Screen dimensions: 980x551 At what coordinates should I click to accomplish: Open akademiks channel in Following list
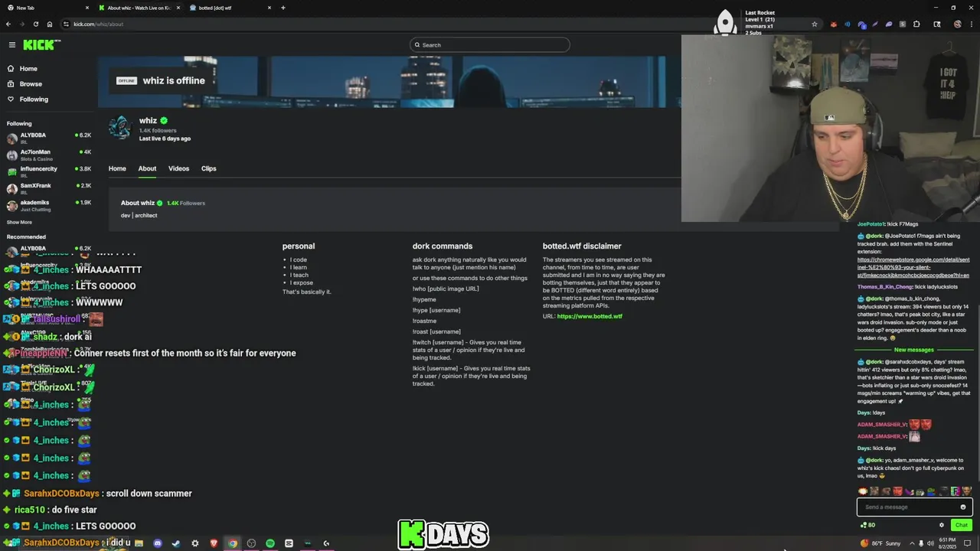point(49,205)
